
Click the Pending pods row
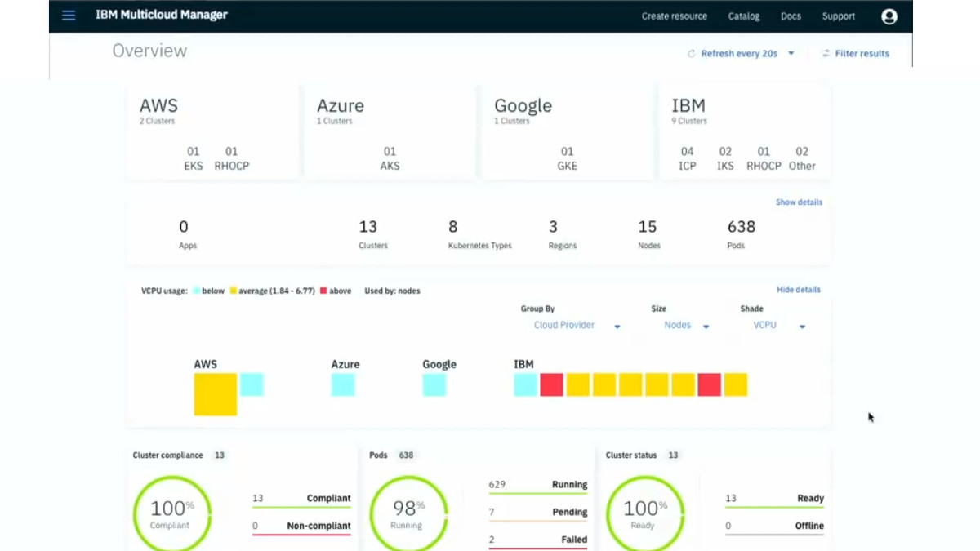[537, 513]
